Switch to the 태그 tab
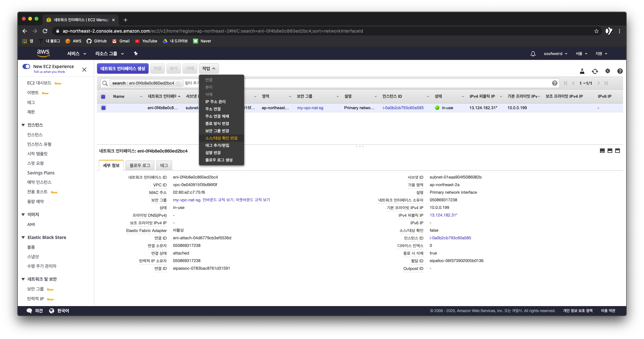 click(164, 166)
